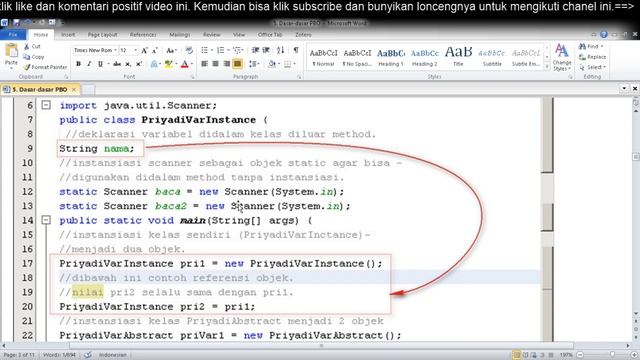Click Increase Indent icon

[x=266, y=50]
